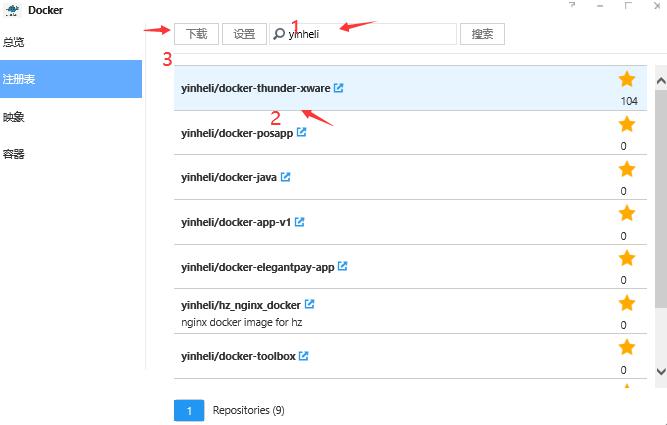
Task: Click the Docker whale logo icon
Action: point(13,9)
